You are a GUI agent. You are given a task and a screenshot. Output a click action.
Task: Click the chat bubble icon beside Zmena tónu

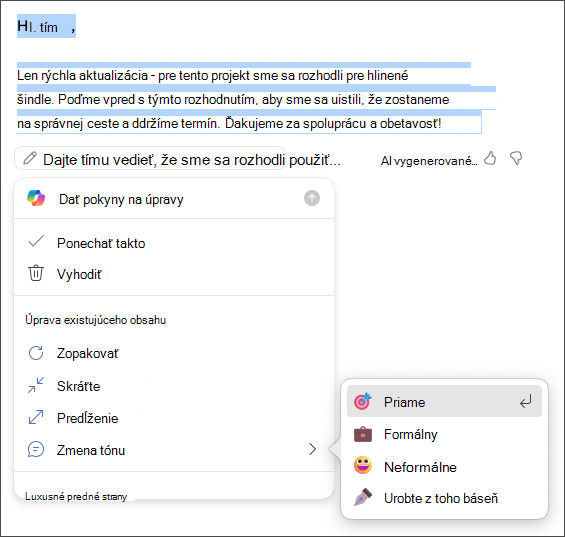(x=36, y=449)
